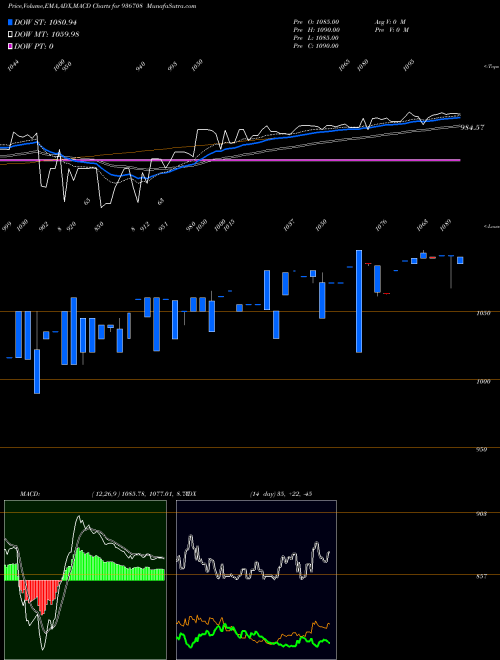The image size is (500, 660).
Task: Click the '<-Tops' marker label
Action: tap(491, 67)
